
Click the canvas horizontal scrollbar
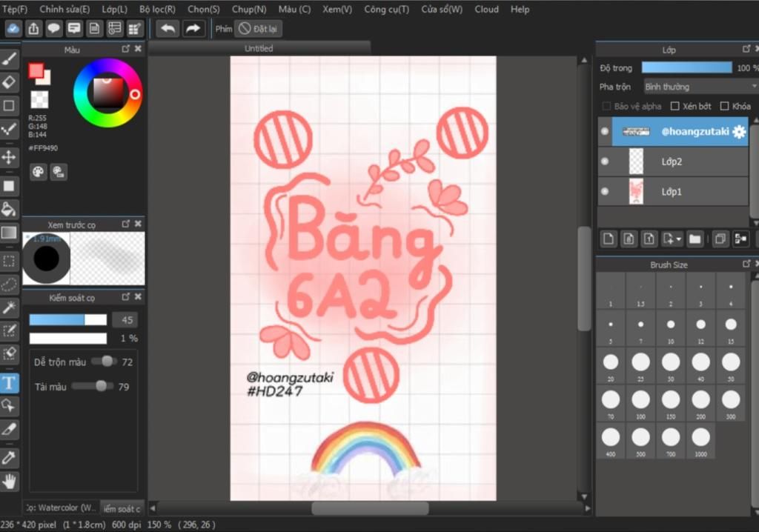tap(371, 508)
